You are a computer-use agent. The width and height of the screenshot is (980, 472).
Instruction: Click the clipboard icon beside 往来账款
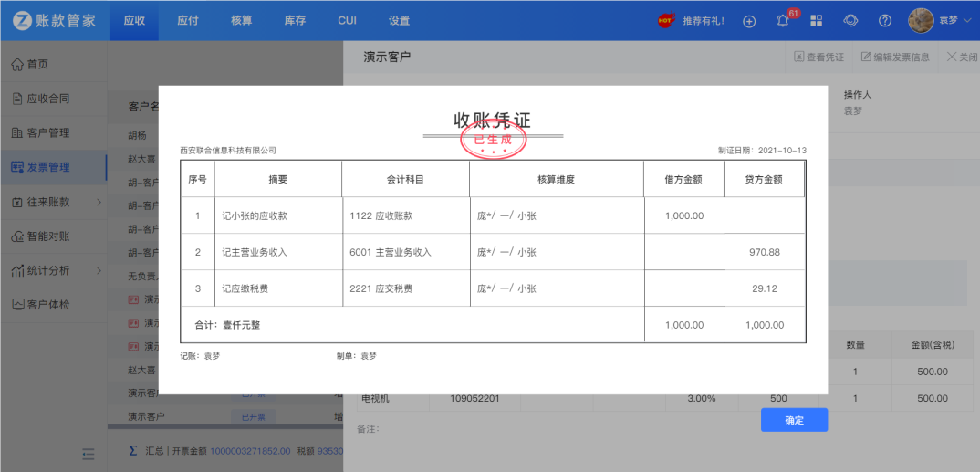pos(17,202)
